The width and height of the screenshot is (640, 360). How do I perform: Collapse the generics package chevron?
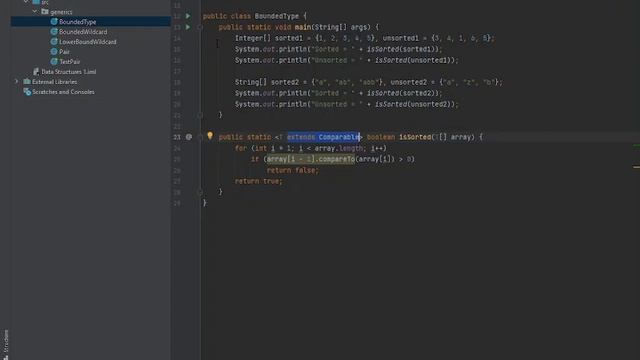tap(35, 11)
